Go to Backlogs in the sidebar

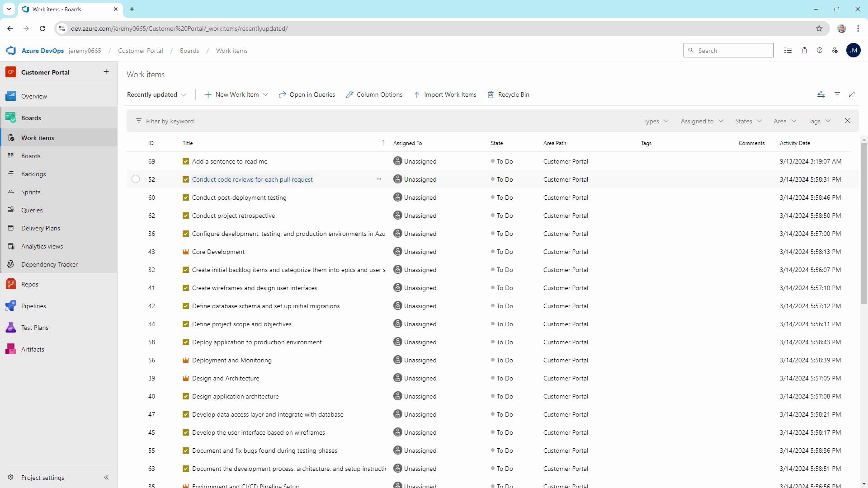click(x=33, y=174)
